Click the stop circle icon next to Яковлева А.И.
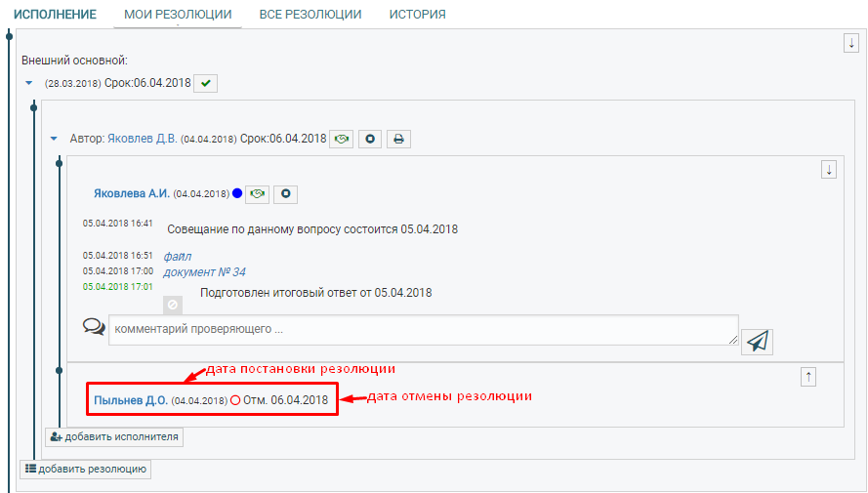The height and width of the screenshot is (493, 868). [x=285, y=193]
